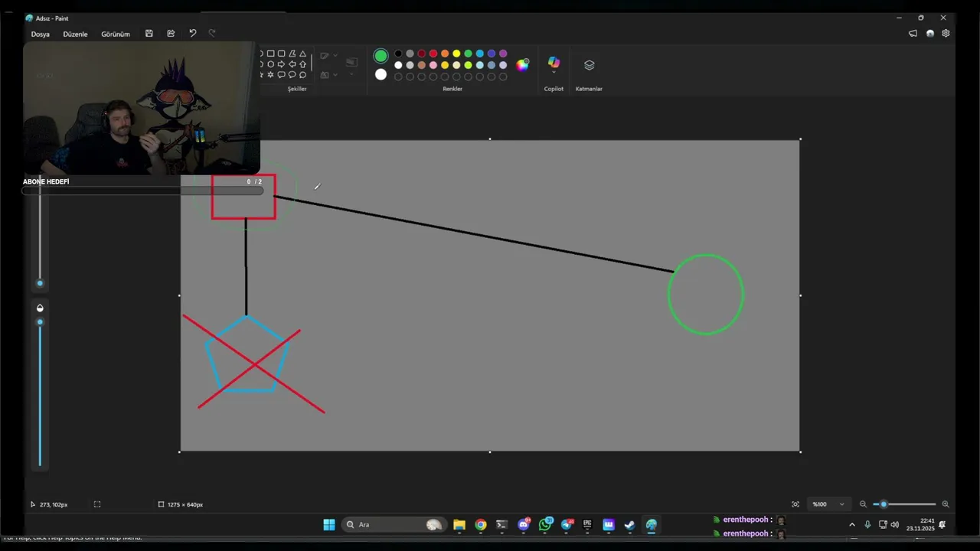Image resolution: width=980 pixels, height=551 pixels.
Task: Fit the canvas to window
Action: pos(795,504)
